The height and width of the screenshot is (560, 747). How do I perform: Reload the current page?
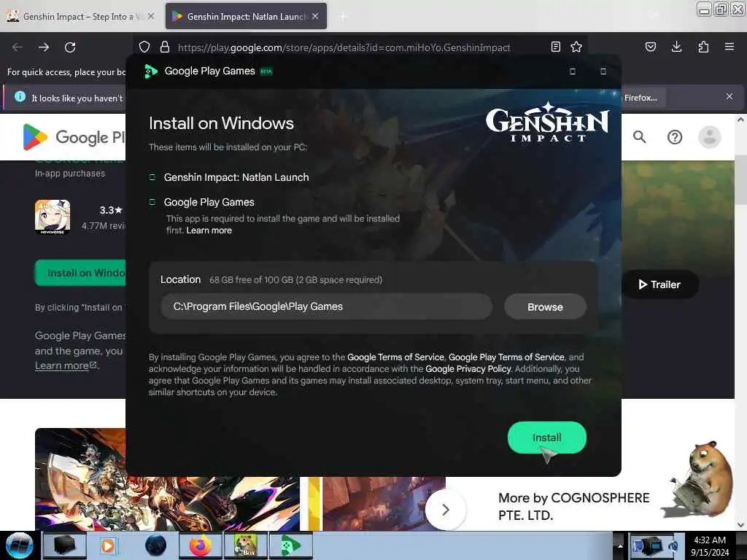click(70, 47)
